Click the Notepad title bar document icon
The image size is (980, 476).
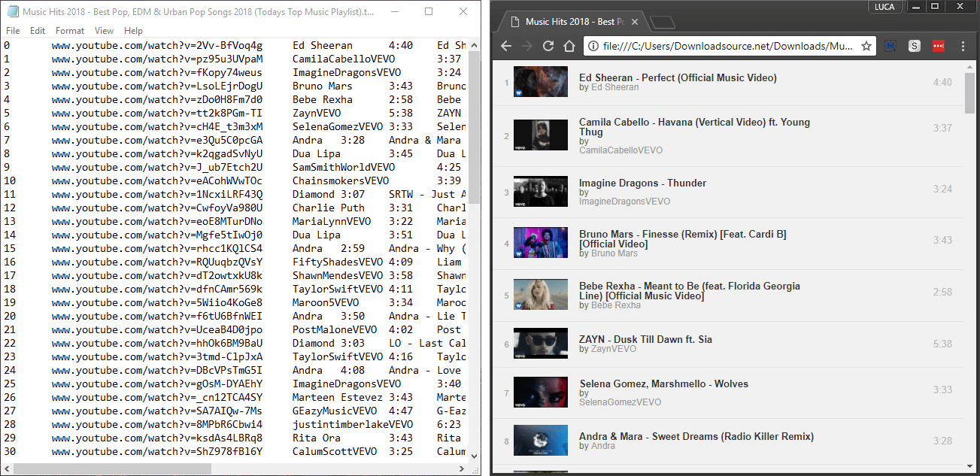pos(13,11)
